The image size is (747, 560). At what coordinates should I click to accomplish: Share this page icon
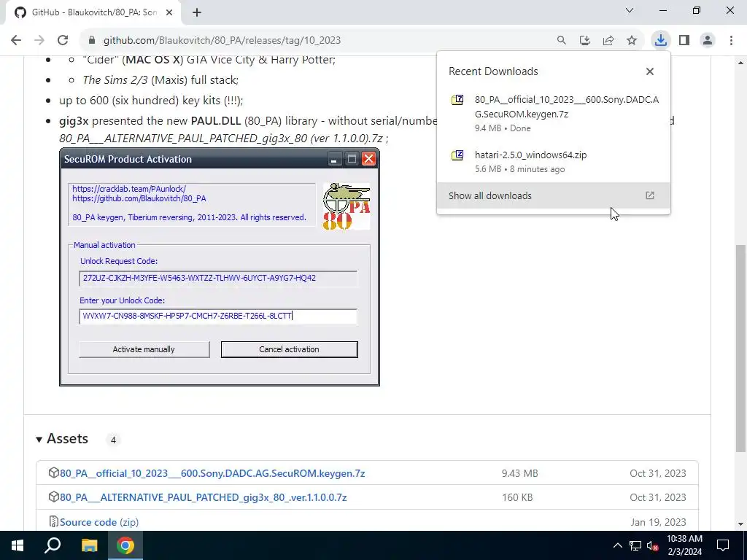[x=608, y=41]
